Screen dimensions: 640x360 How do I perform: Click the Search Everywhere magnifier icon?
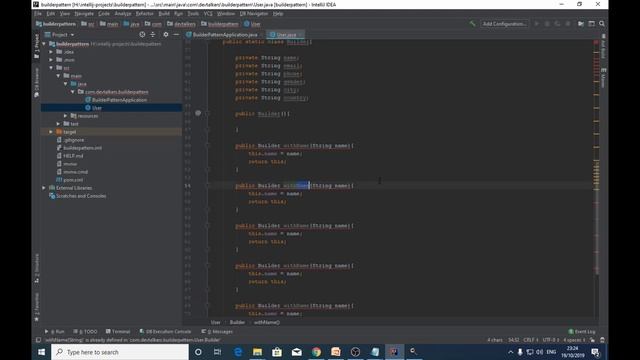coord(602,24)
